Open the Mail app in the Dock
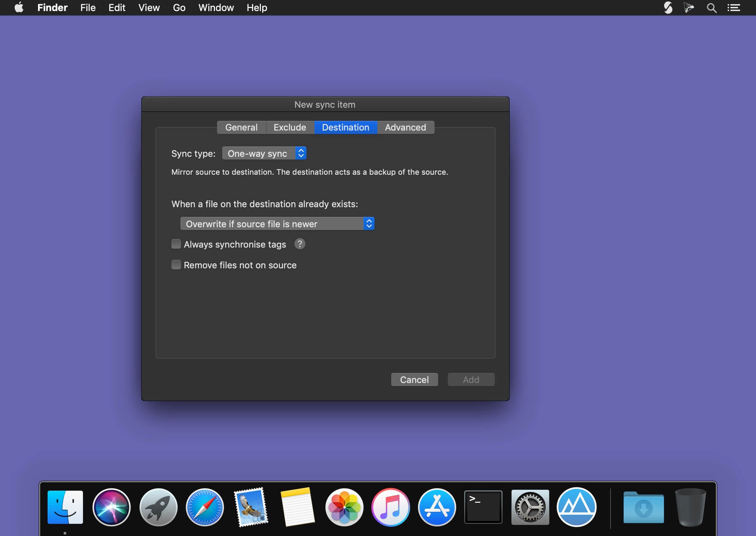Screen dimensions: 756x536 pos(251,507)
